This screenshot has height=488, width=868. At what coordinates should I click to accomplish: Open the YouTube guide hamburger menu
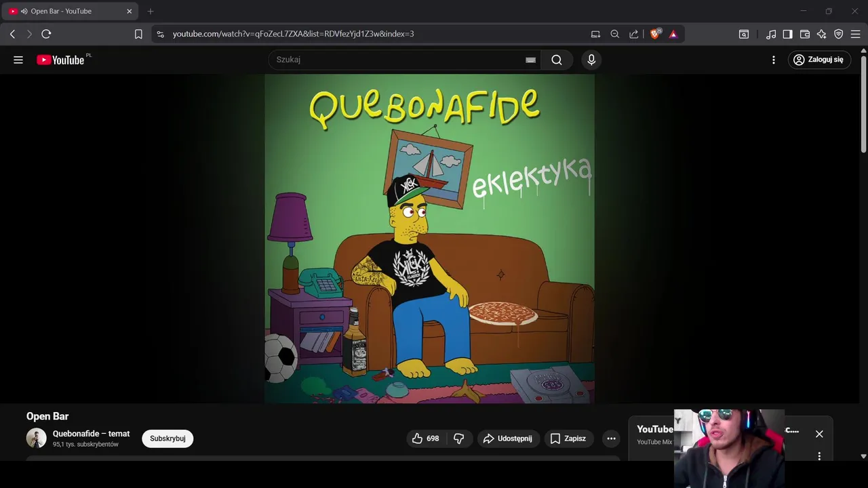18,60
